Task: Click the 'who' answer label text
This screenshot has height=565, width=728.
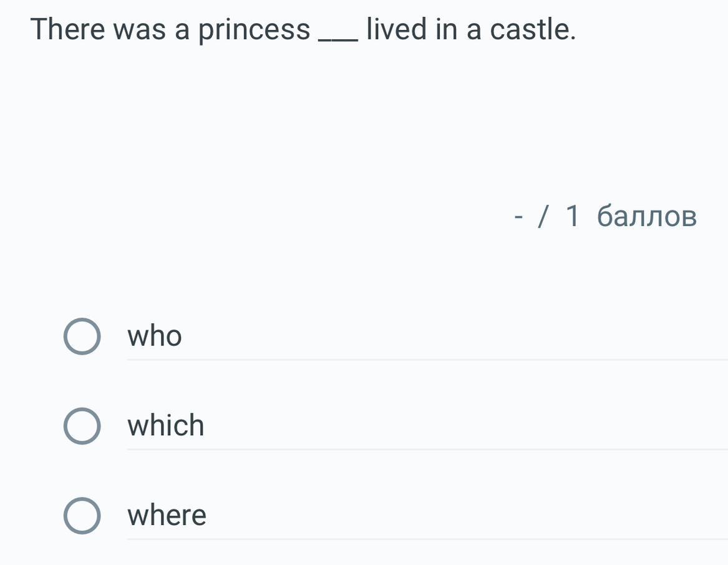Action: [155, 337]
